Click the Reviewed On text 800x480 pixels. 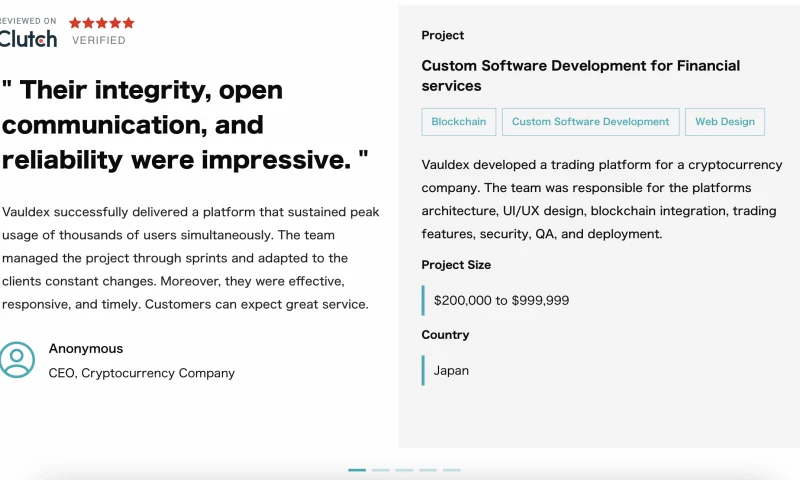tap(28, 21)
